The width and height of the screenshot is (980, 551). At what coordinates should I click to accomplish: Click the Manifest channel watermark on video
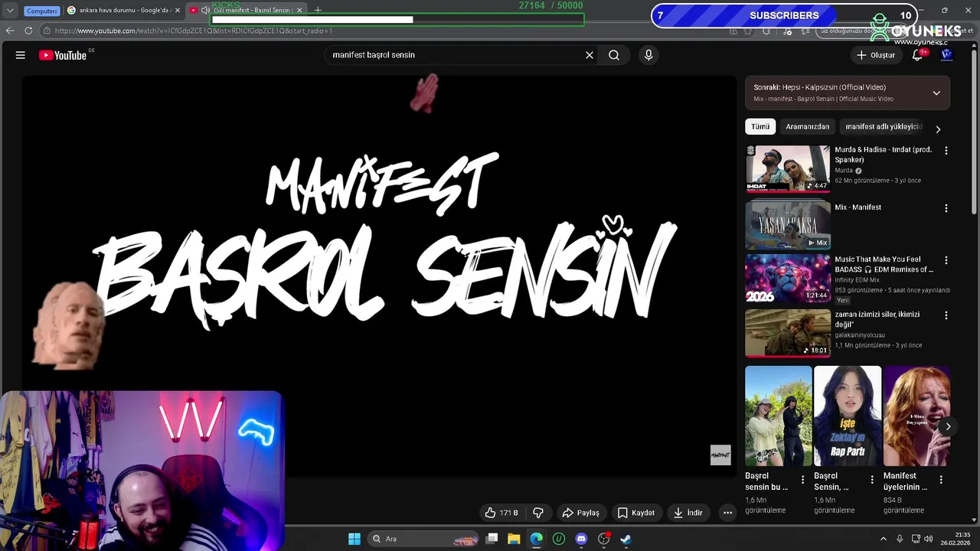coord(720,455)
